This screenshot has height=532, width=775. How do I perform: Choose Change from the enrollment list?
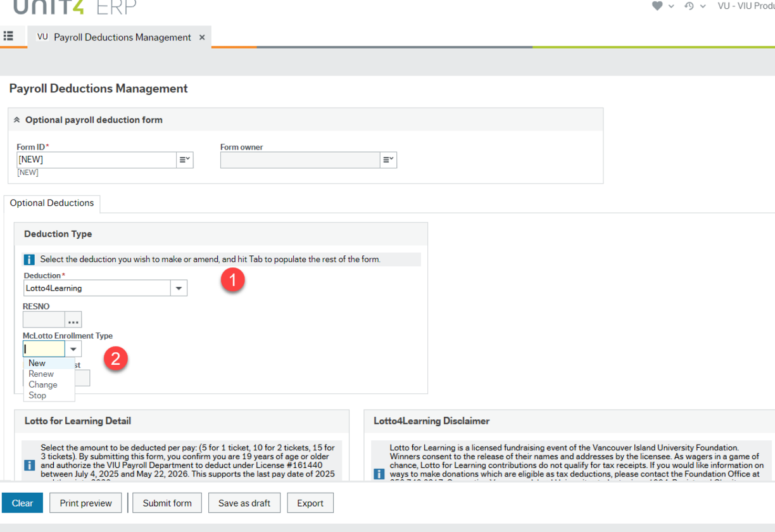click(49, 385)
